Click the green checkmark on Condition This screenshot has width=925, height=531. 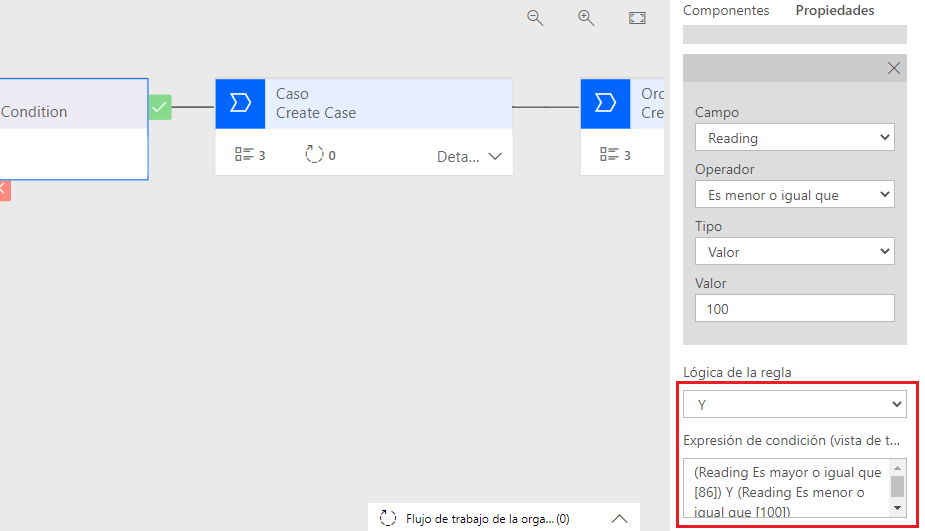pyautogui.click(x=160, y=107)
